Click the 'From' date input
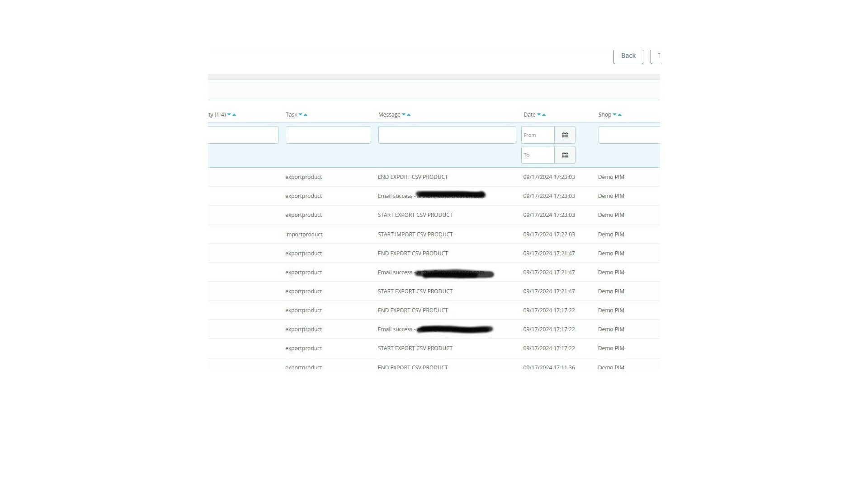Viewport: 868px width, 488px height. click(538, 135)
